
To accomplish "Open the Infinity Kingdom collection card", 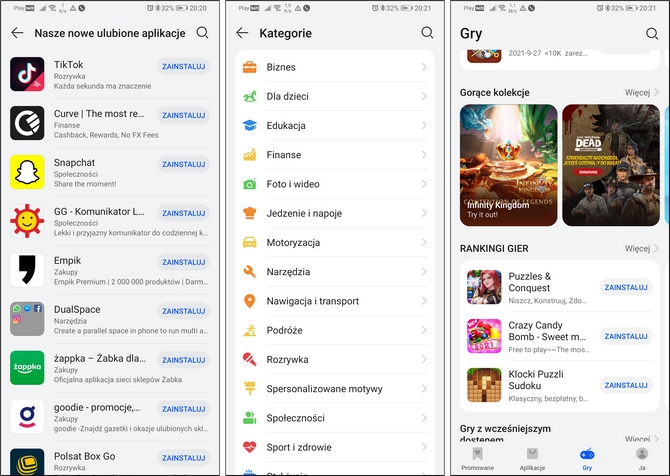I will (x=508, y=165).
